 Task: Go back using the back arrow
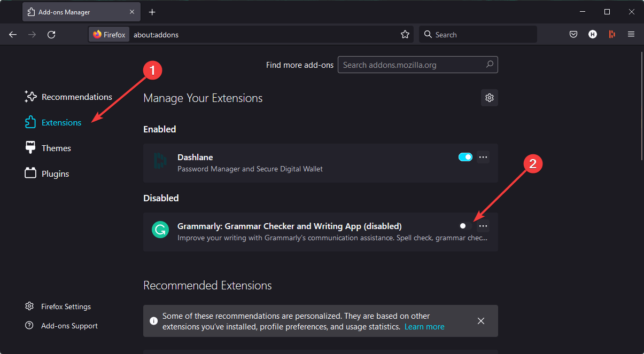point(13,35)
